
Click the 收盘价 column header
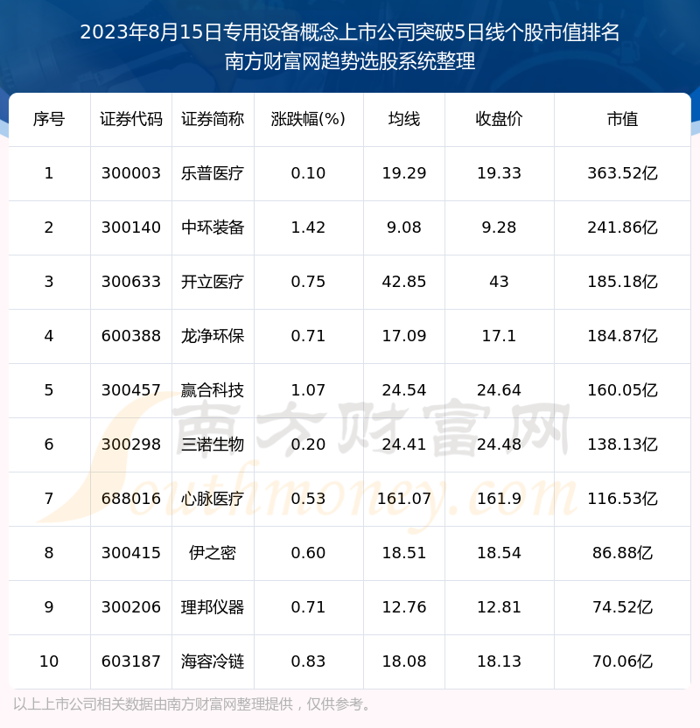[499, 119]
